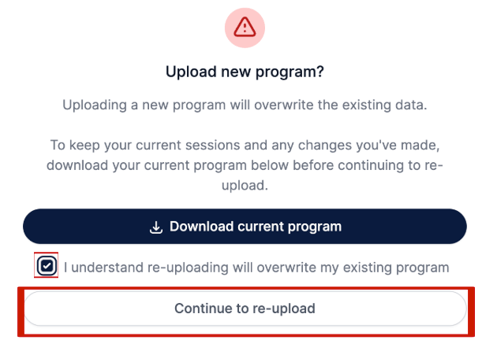Click the lone word 'upload.' on the last paragraph line

pos(245,185)
